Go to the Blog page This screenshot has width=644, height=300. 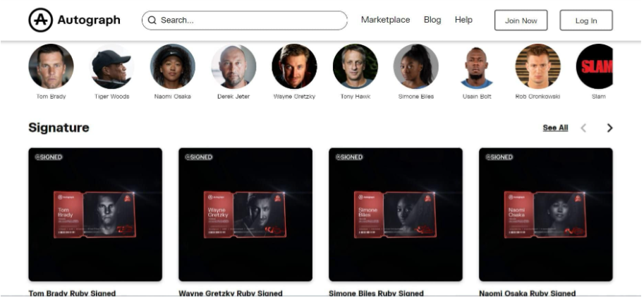tap(432, 20)
